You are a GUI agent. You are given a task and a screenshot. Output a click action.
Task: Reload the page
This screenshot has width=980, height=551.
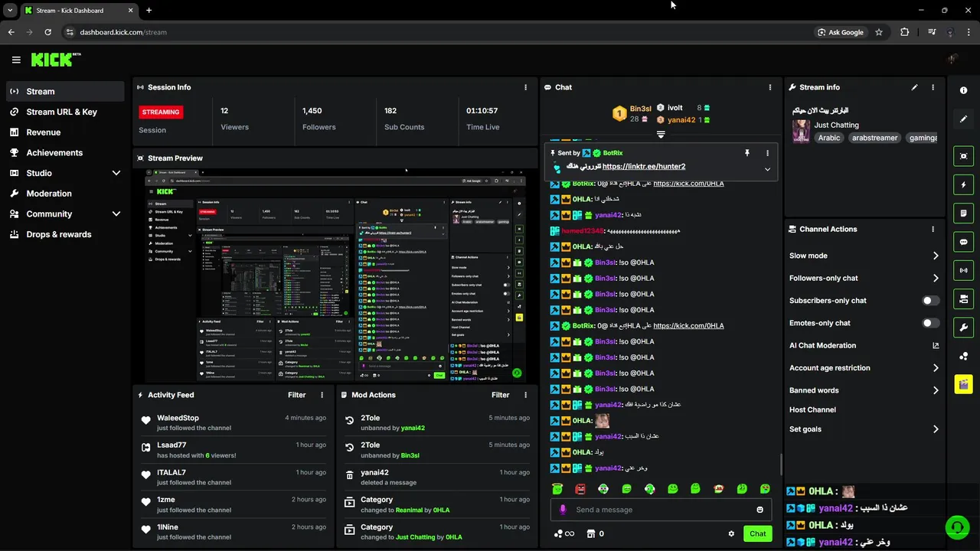click(47, 32)
